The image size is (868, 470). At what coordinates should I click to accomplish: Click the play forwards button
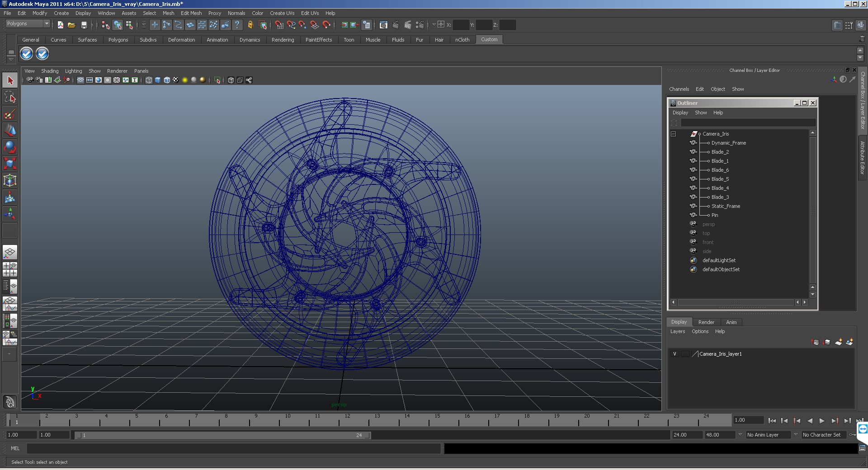click(x=822, y=421)
